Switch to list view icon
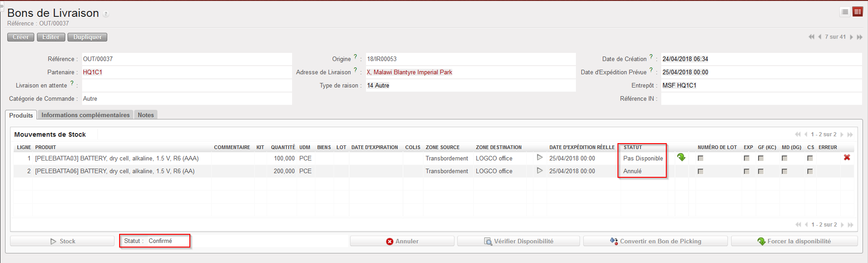The width and height of the screenshot is (868, 263). (845, 12)
